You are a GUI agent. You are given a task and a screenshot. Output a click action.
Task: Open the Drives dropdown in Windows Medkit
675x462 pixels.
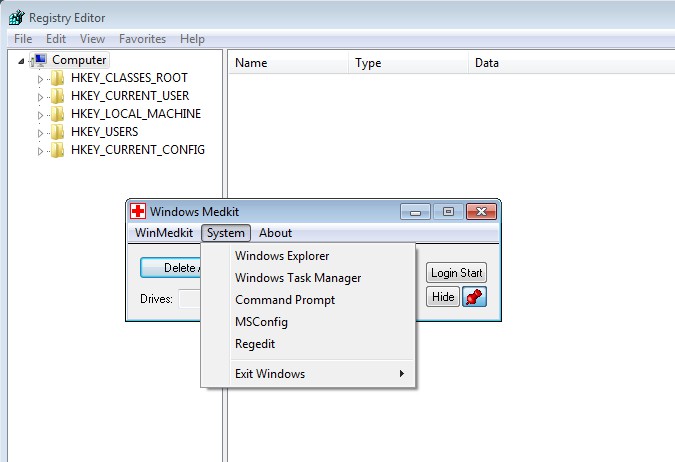tap(189, 299)
